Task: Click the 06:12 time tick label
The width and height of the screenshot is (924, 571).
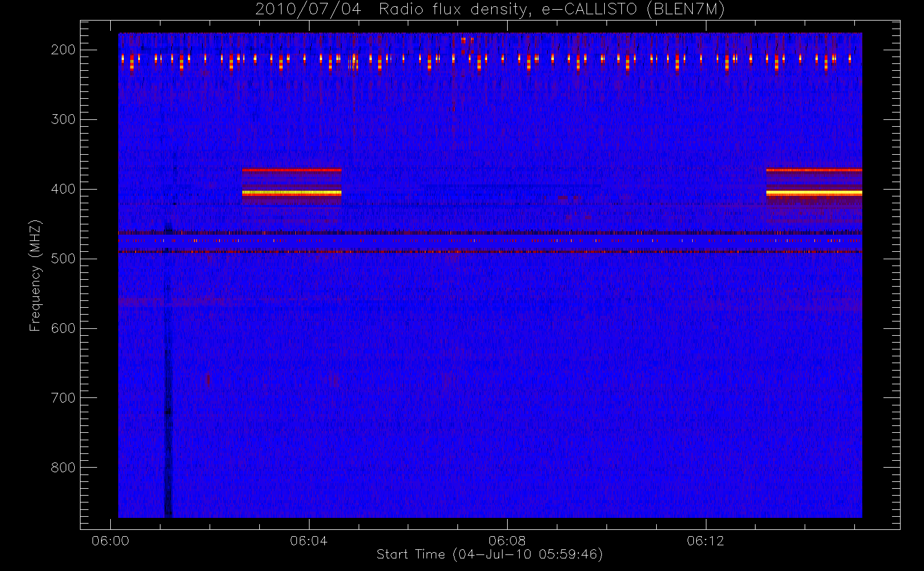Action: coord(706,541)
